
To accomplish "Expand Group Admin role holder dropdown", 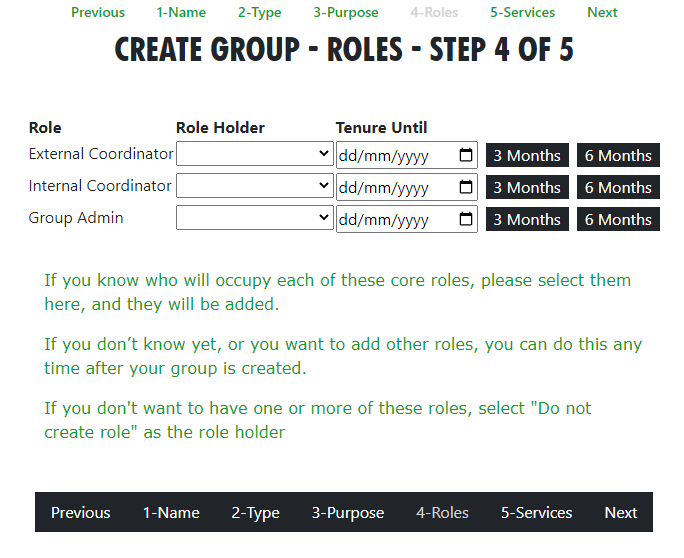I will coord(255,217).
